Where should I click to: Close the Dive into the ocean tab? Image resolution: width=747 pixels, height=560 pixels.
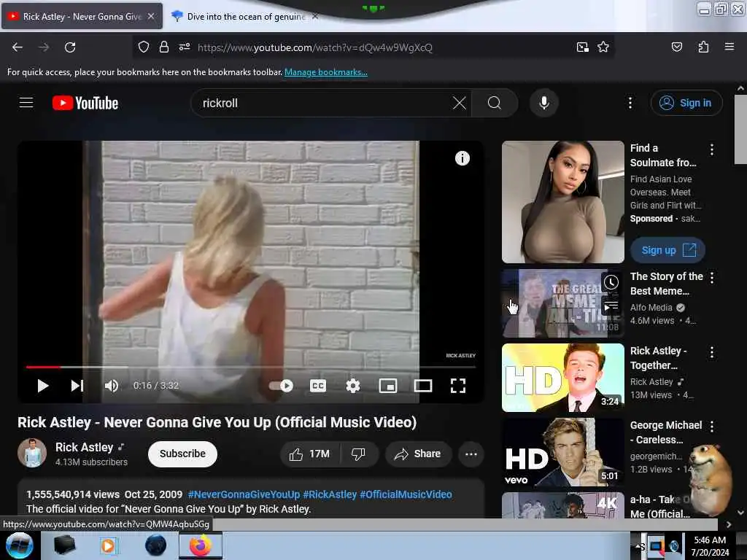pyautogui.click(x=315, y=16)
